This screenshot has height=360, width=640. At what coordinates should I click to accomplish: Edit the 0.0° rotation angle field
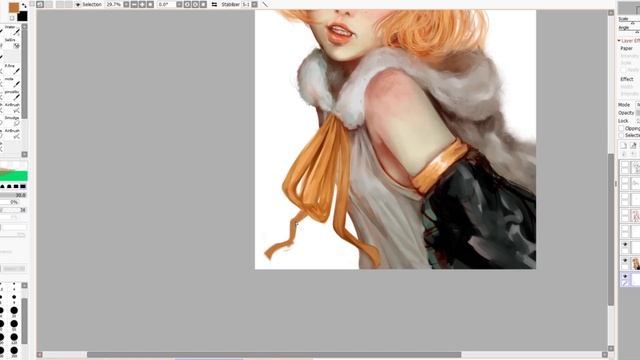click(x=166, y=4)
